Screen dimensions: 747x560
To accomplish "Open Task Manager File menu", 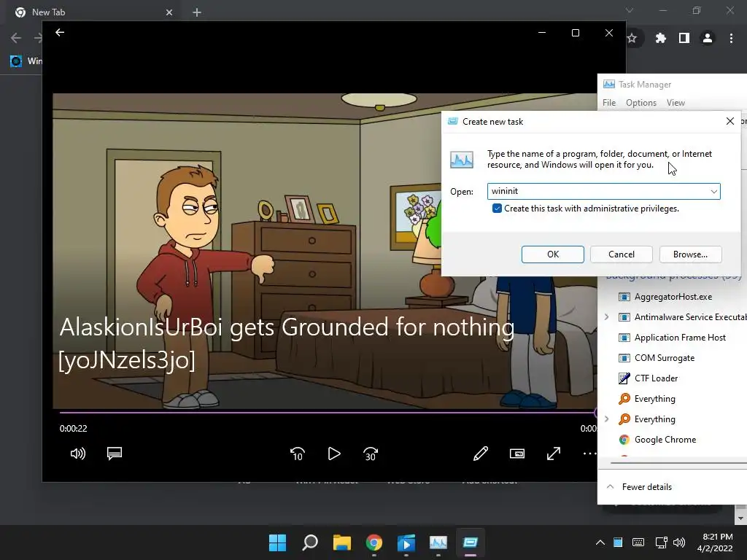I will (x=609, y=103).
